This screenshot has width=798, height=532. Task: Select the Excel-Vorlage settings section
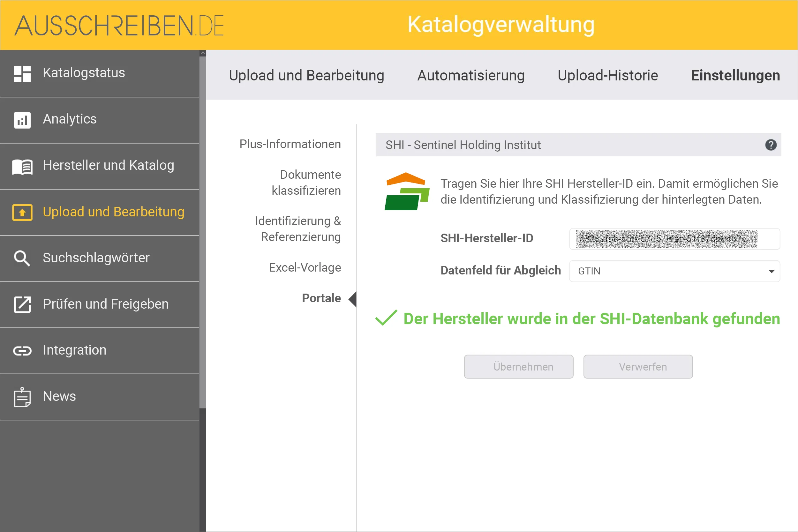(305, 267)
